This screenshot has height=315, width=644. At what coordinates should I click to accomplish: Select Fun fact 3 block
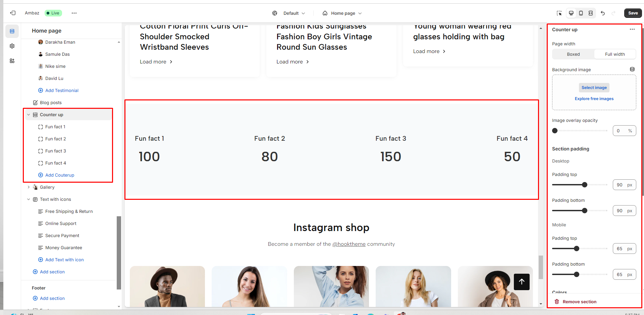point(56,151)
